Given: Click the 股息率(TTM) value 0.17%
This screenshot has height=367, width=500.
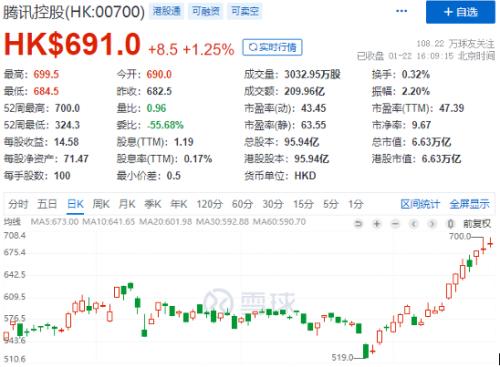Looking at the screenshot, I should point(198,159).
